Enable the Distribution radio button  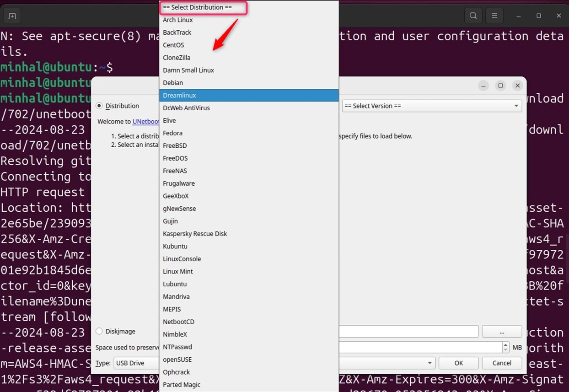(x=99, y=106)
